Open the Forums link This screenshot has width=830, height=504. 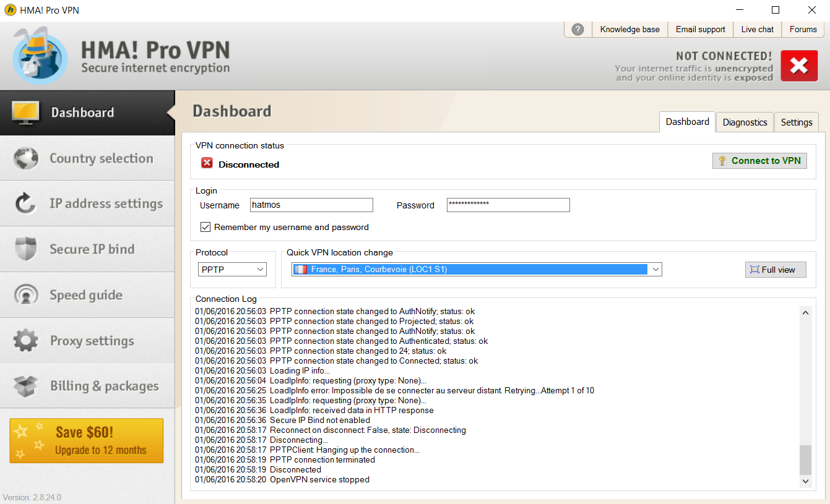[803, 29]
